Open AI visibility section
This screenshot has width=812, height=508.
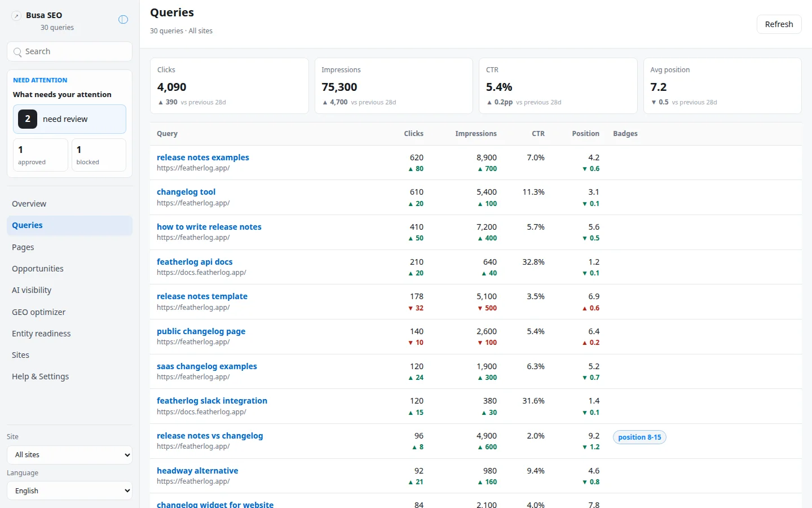click(x=69, y=290)
